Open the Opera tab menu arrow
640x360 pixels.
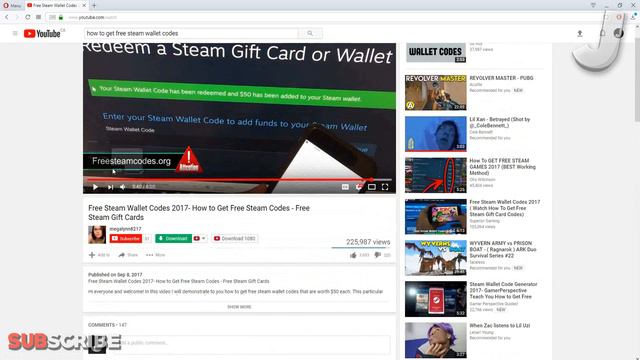pos(593,5)
